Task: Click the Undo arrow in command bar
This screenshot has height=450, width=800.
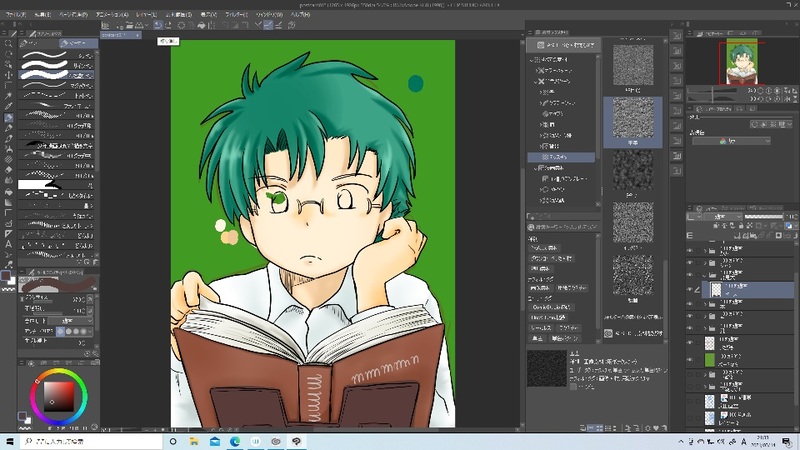Action: tap(158, 25)
